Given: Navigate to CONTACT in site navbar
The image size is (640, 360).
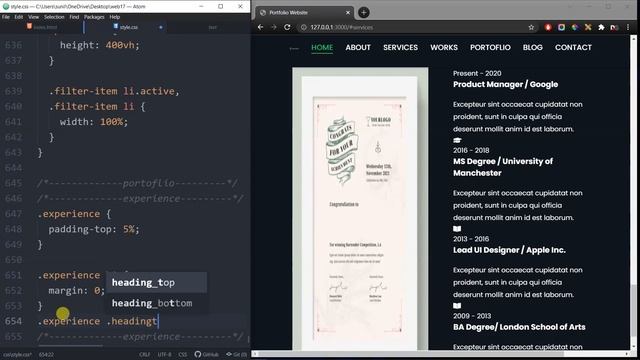Looking at the screenshot, I should click(573, 47).
